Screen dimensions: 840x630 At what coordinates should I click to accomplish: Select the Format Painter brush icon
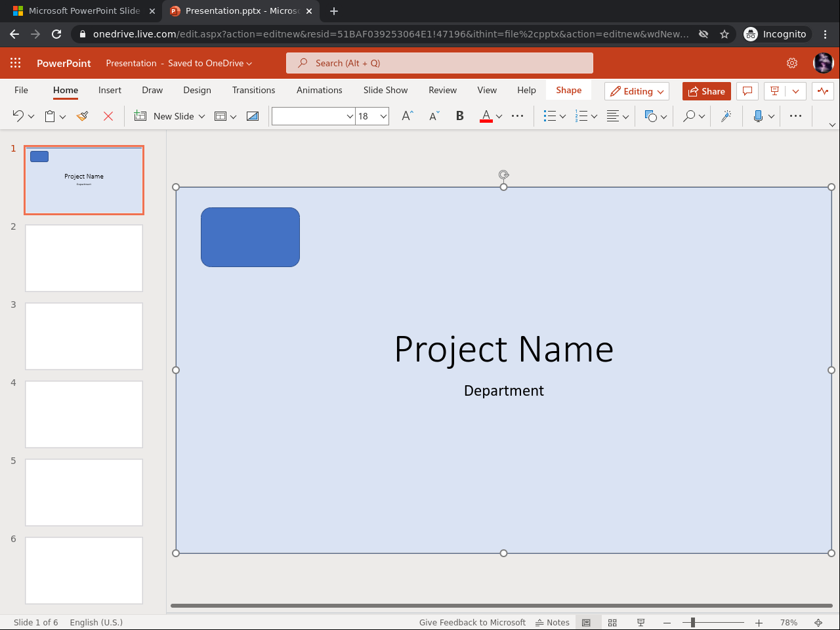point(83,116)
